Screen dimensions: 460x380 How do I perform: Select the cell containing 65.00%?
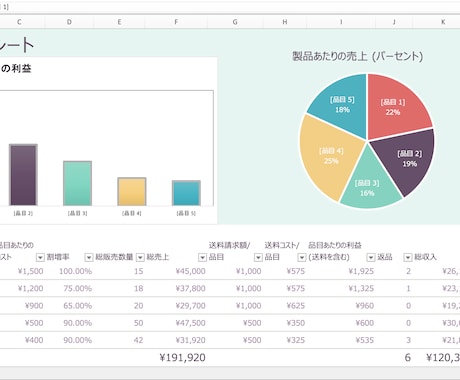click(69, 306)
